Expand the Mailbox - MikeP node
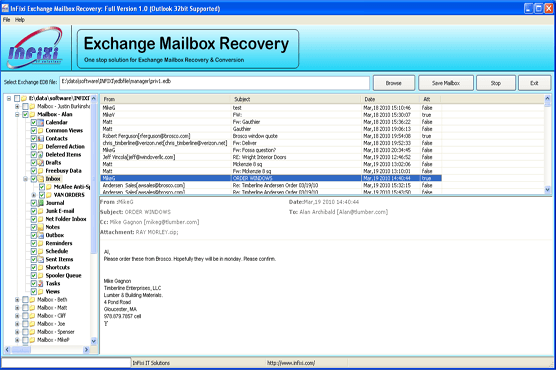Screen dimensions: 556x370 [x=17, y=340]
